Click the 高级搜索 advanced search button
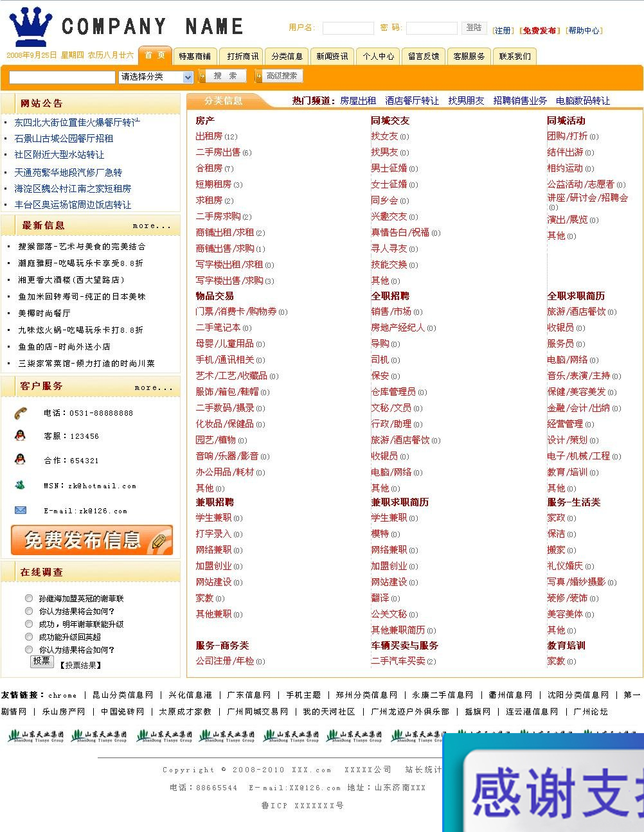 278,76
